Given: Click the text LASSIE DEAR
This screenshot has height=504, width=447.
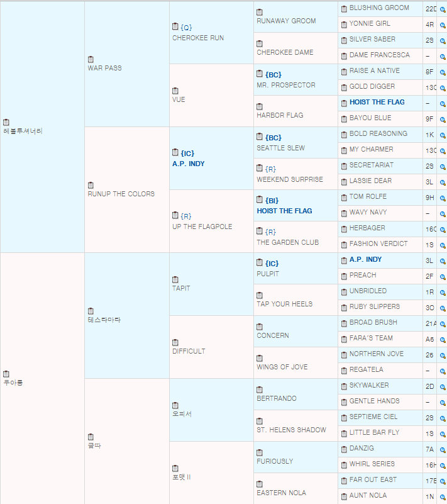Looking at the screenshot, I should coord(370,181).
